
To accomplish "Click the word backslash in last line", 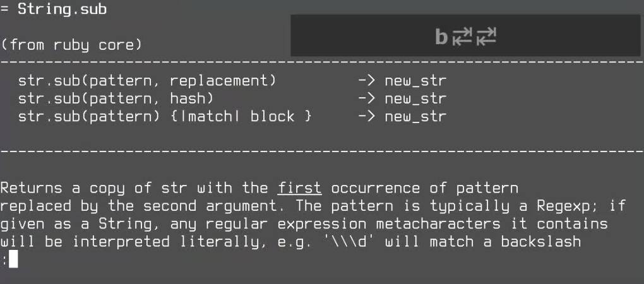I will pyautogui.click(x=541, y=241).
